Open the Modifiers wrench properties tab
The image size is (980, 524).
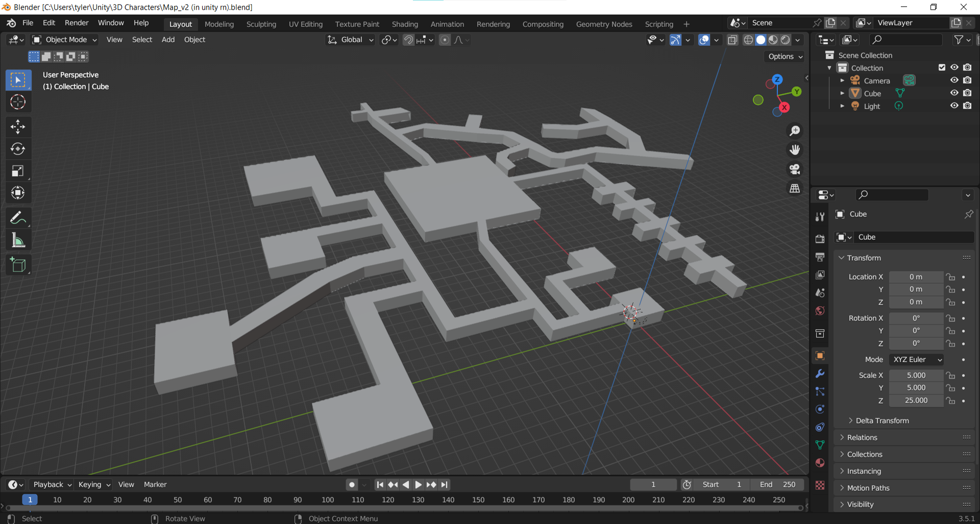point(820,373)
